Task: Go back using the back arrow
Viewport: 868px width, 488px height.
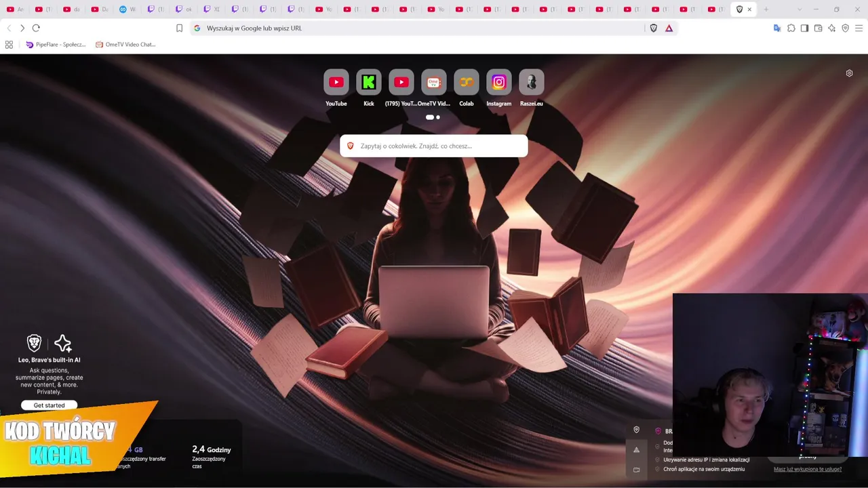Action: coord(9,28)
